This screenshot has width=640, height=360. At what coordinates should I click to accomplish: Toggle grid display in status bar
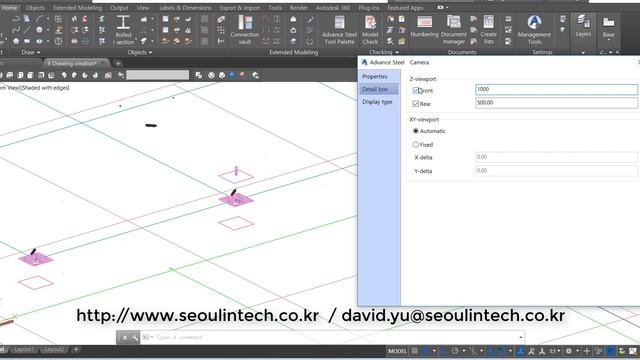tap(415, 351)
